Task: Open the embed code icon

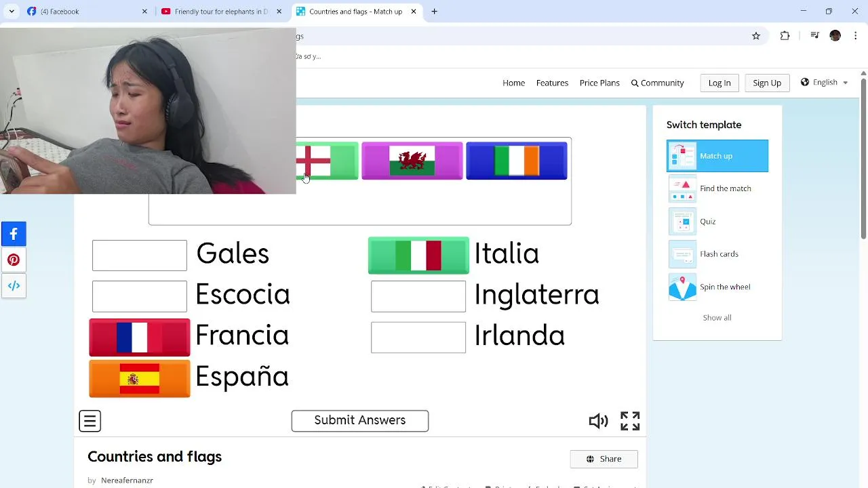Action: pyautogui.click(x=14, y=286)
